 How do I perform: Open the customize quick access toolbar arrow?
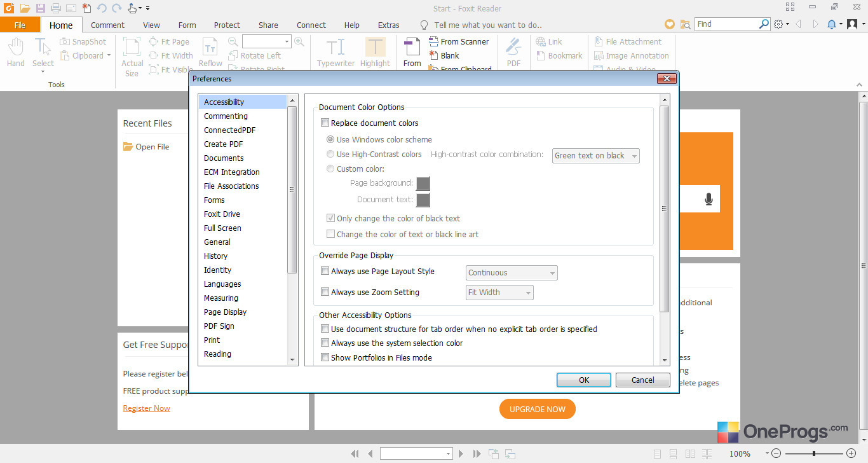point(147,8)
